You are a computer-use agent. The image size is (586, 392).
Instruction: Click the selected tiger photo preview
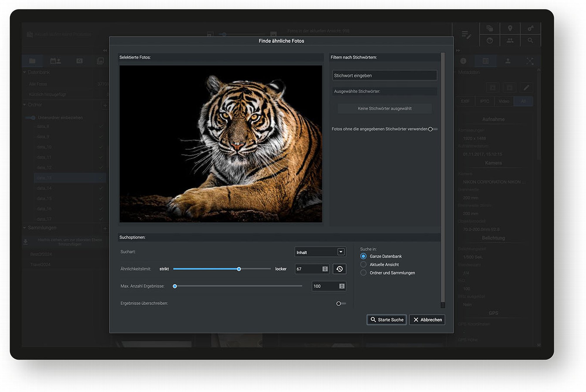tap(221, 144)
